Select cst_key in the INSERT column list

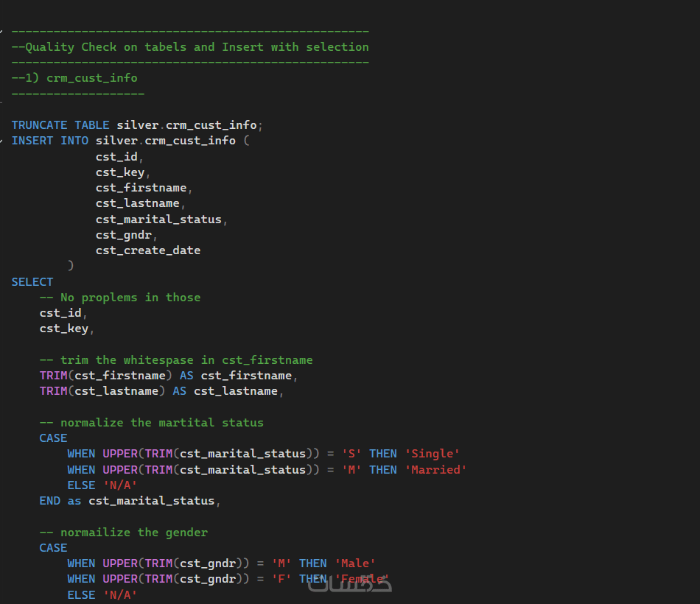(120, 172)
